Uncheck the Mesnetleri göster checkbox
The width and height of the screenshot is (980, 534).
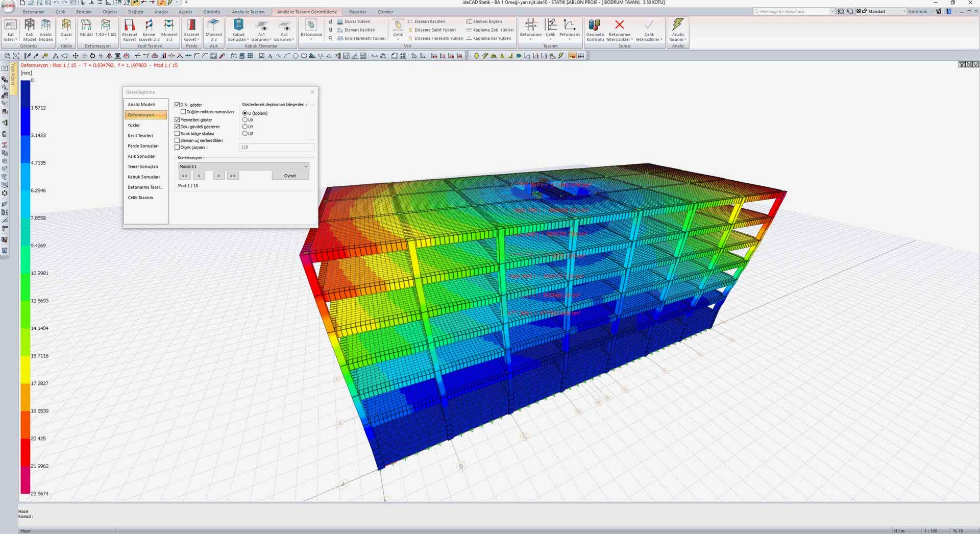coord(178,120)
